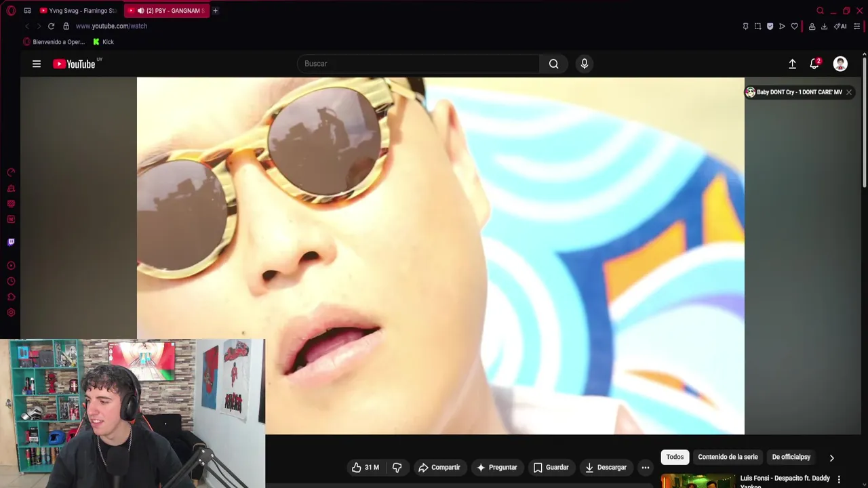
Task: Show more filter chips with arrow
Action: coord(832,457)
